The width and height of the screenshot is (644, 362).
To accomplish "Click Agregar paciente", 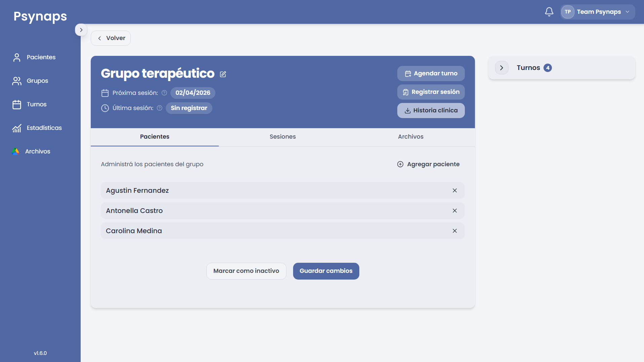I will pyautogui.click(x=428, y=164).
